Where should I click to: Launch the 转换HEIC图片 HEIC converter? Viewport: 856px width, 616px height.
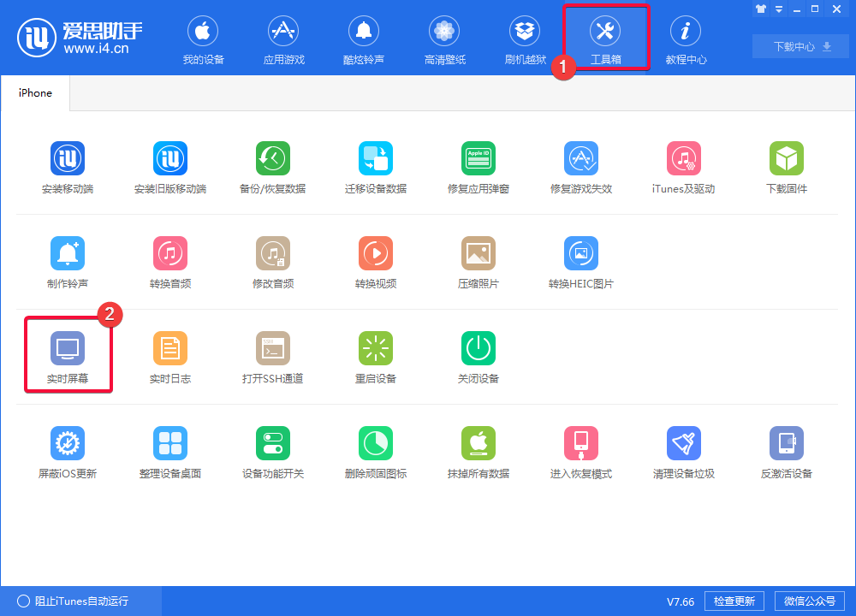580,262
